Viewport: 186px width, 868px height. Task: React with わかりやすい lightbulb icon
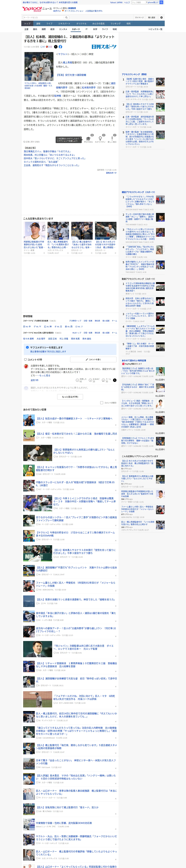100,138
